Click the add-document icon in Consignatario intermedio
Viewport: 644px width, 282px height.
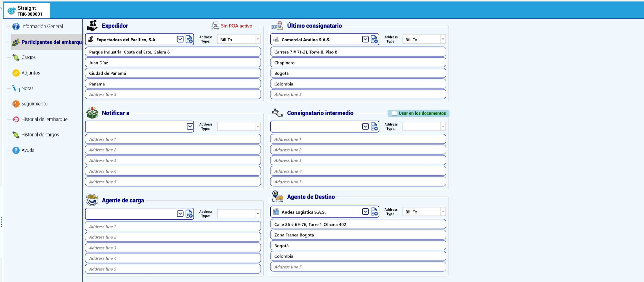click(374, 126)
